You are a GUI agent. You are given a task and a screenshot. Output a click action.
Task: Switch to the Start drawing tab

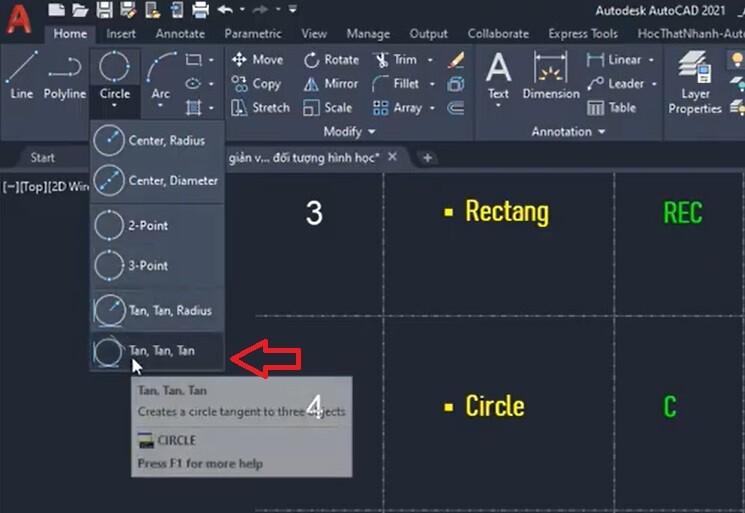42,158
